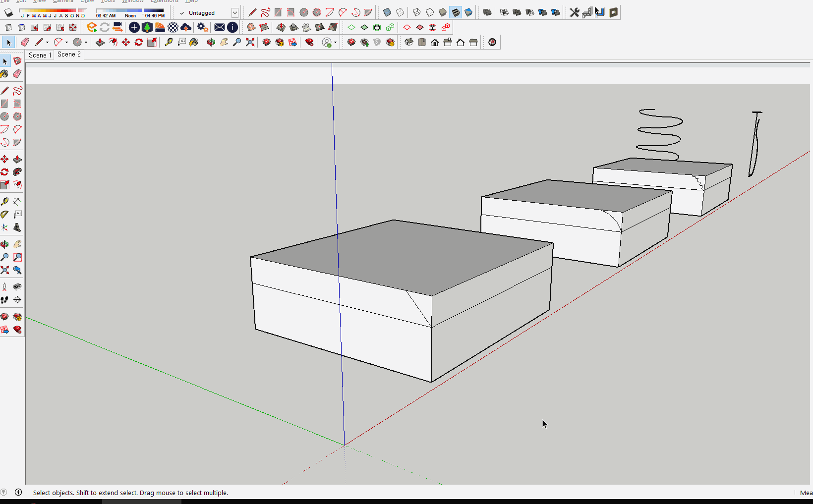This screenshot has width=813, height=504.
Task: Open the Camera menu
Action: click(x=63, y=1)
